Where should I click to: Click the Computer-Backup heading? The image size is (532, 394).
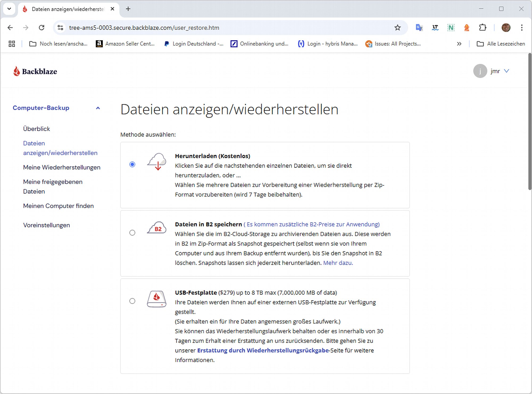(41, 108)
